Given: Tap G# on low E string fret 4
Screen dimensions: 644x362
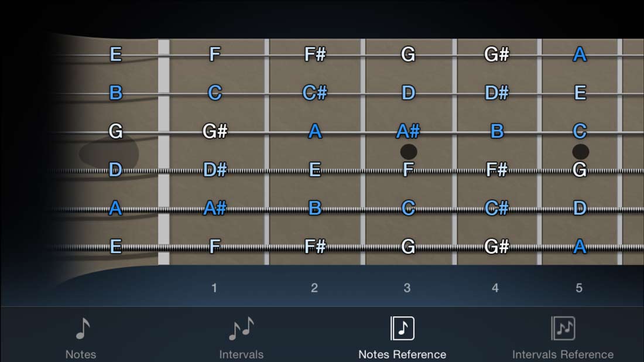Looking at the screenshot, I should (x=497, y=247).
